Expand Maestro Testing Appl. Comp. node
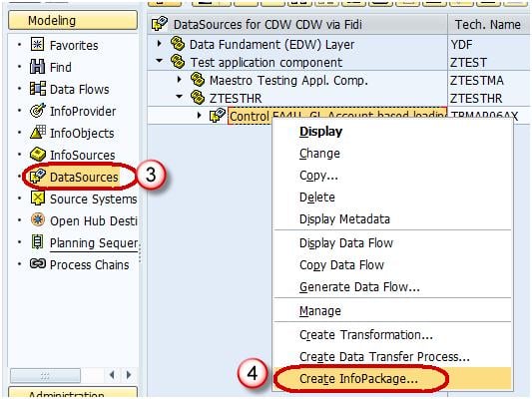The width and height of the screenshot is (532, 399). point(180,80)
